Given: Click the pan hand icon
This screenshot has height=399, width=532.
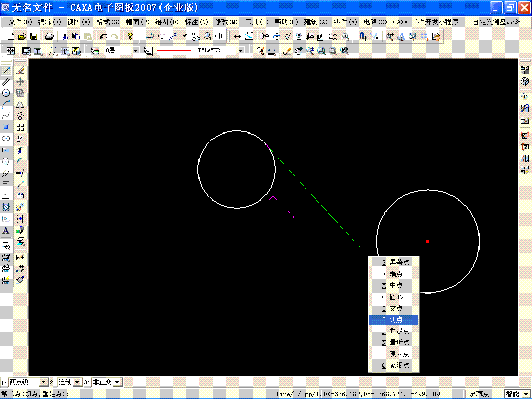Looking at the screenshot, I should click(x=299, y=51).
